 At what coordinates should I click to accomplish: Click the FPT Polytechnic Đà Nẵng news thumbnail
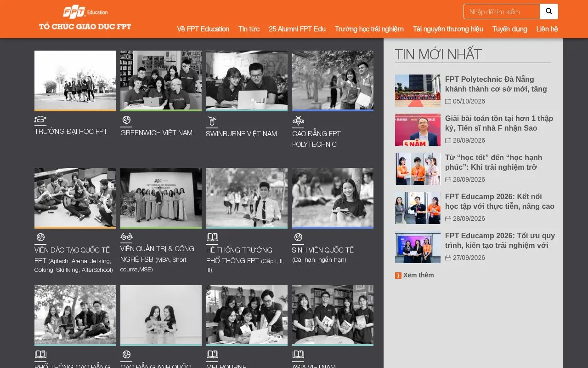pos(418,91)
